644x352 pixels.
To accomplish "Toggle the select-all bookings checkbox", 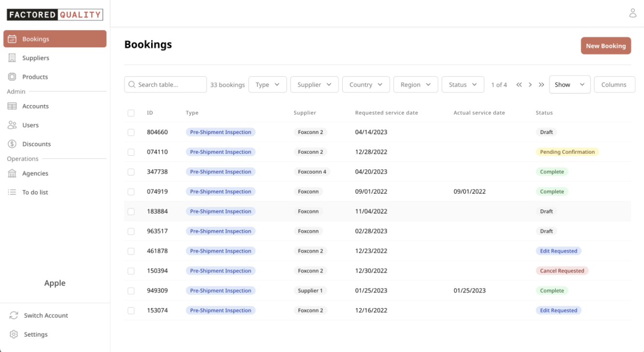I will [x=131, y=113].
